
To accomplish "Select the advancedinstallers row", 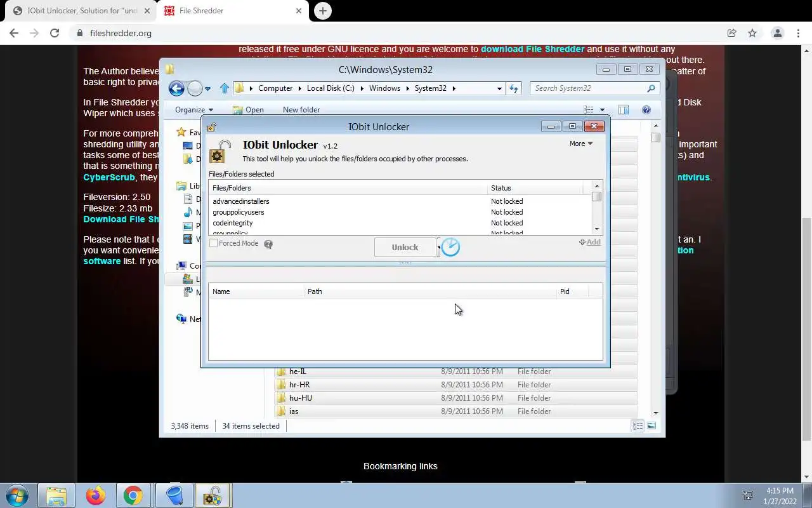I will click(400, 201).
